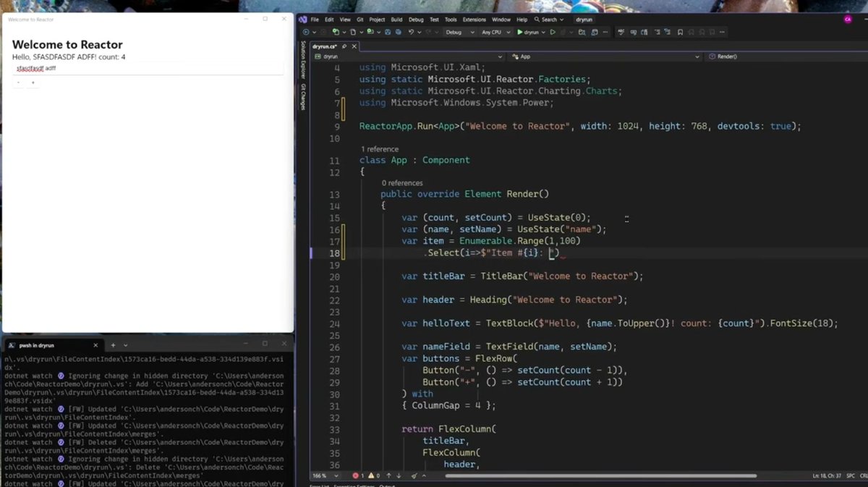This screenshot has height=487, width=868.
Task: Open the Help menu
Action: tap(522, 20)
